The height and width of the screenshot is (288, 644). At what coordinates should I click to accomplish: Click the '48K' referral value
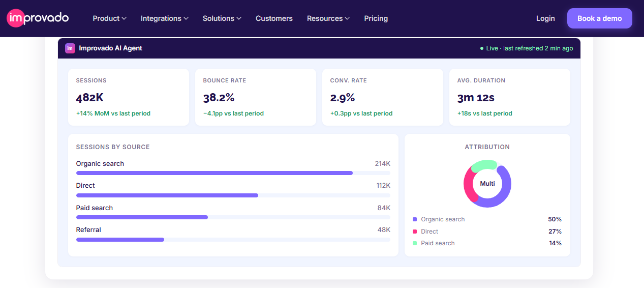click(384, 230)
